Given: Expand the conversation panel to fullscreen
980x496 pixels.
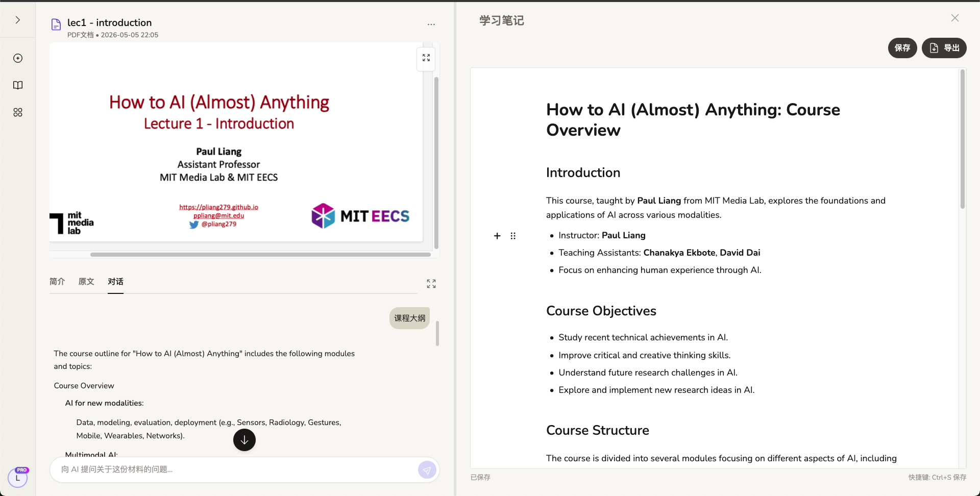Looking at the screenshot, I should pyautogui.click(x=431, y=284).
